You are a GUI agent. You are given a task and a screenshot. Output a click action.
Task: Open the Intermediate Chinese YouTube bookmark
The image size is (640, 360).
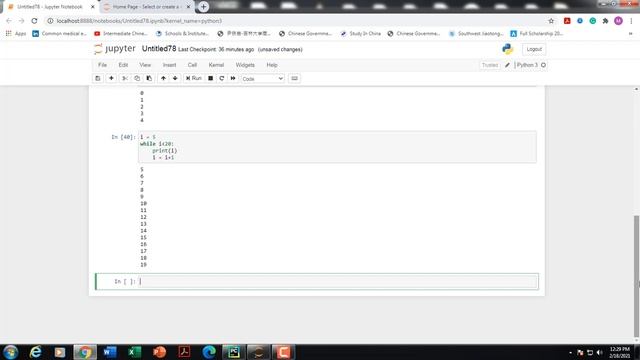coord(121,33)
